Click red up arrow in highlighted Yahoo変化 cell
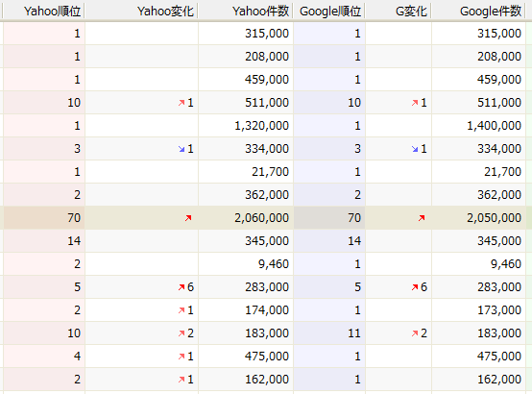Viewport: 532px width, 394px height. (x=188, y=218)
